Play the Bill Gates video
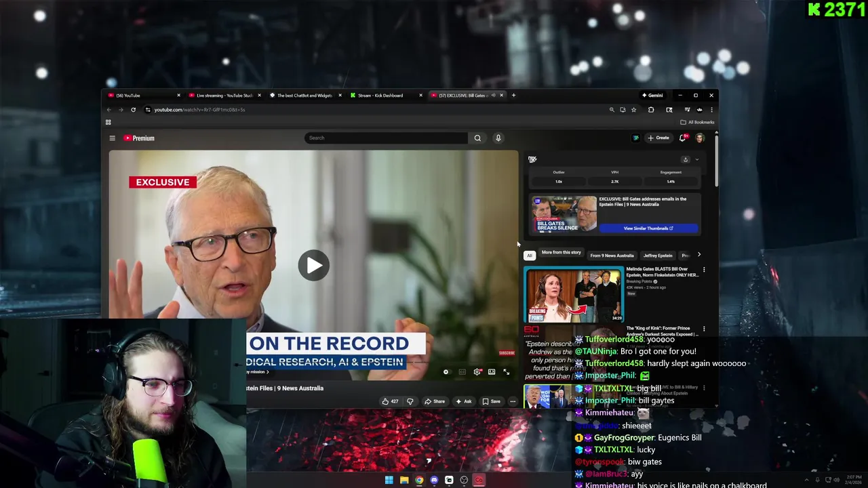This screenshot has height=488, width=868. pyautogui.click(x=313, y=266)
